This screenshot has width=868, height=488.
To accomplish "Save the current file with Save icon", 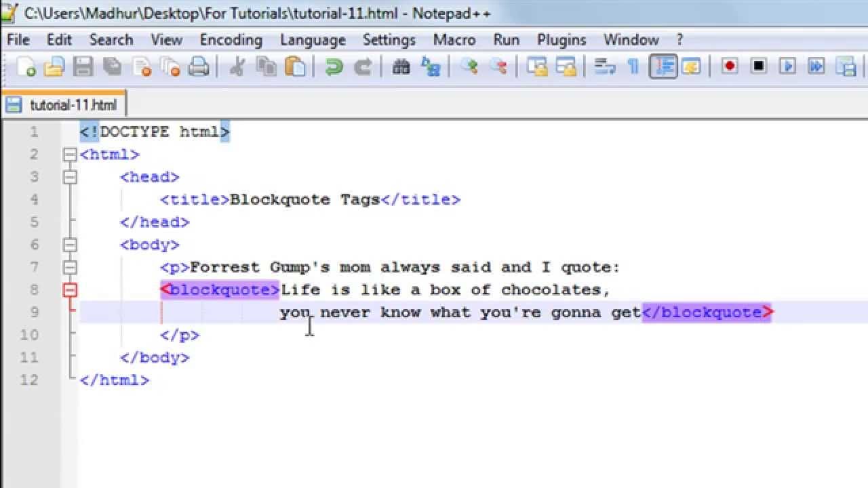I will click(x=83, y=66).
